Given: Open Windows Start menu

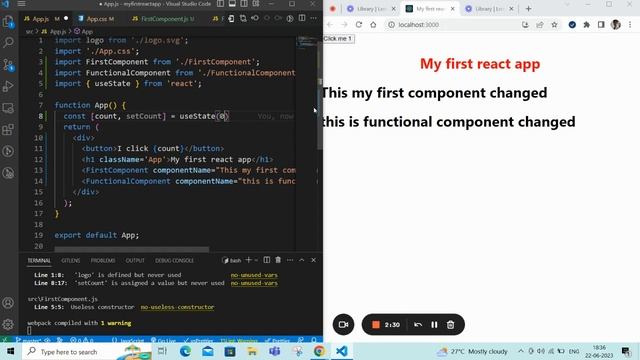Looking at the screenshot, I should pyautogui.click(x=11, y=351).
